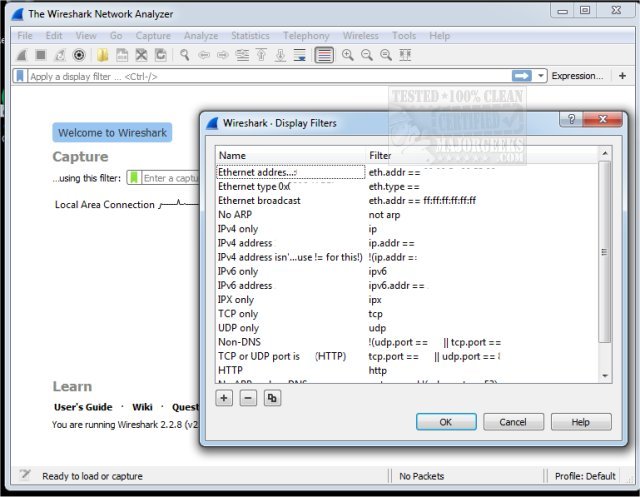Image resolution: width=640 pixels, height=497 pixels.
Task: Select the Ethernet broadcast filter row
Action: [x=407, y=200]
